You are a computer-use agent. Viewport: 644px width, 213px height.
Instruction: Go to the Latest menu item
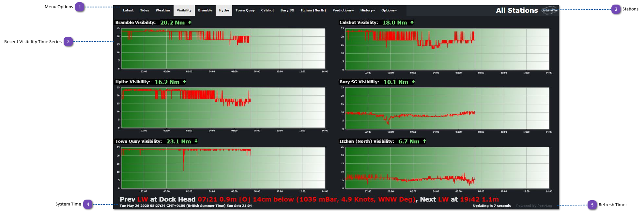[128, 10]
